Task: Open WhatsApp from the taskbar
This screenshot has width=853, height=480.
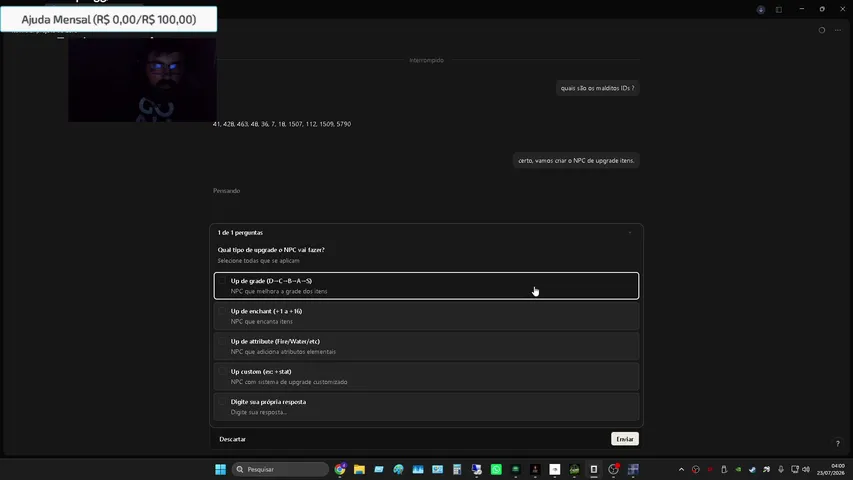Action: [496, 469]
